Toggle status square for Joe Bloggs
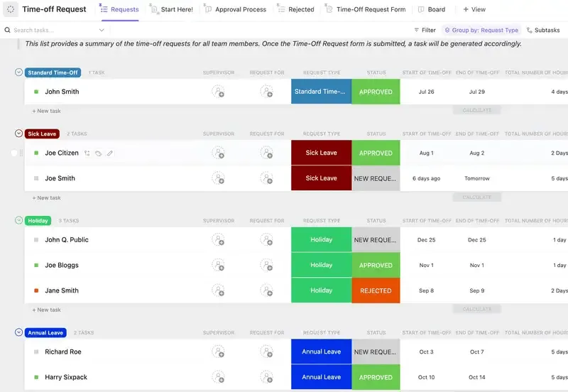Screen dimensions: 568x392 click(x=36, y=265)
